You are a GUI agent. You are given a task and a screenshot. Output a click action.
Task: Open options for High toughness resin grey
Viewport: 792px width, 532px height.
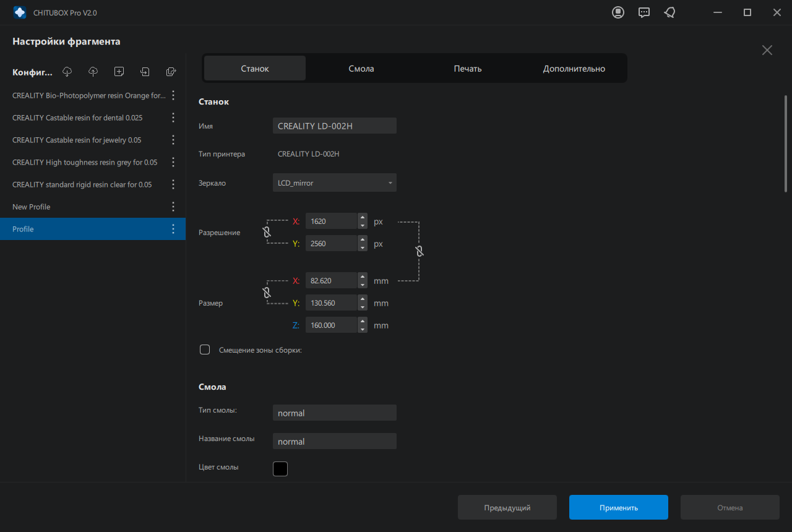coord(173,162)
